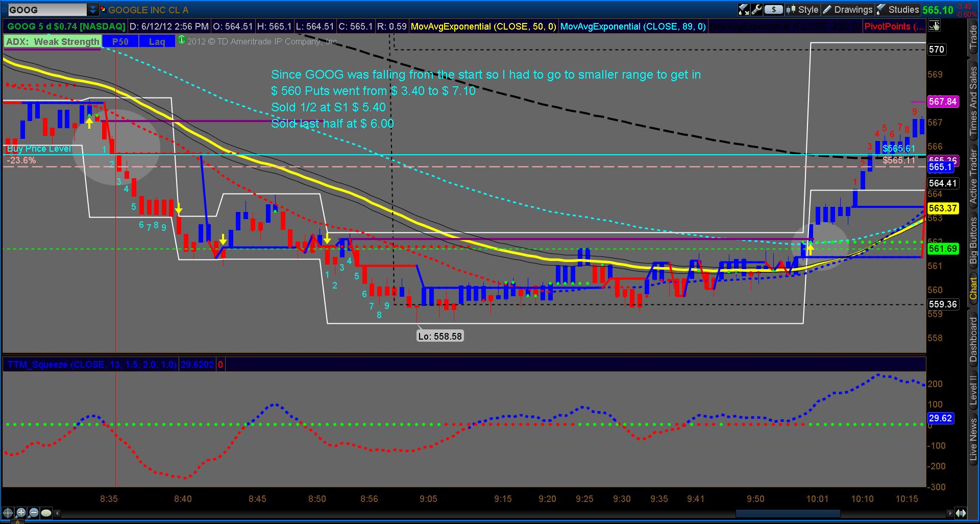
Task: Click the Buy Price Level label
Action: 39,149
